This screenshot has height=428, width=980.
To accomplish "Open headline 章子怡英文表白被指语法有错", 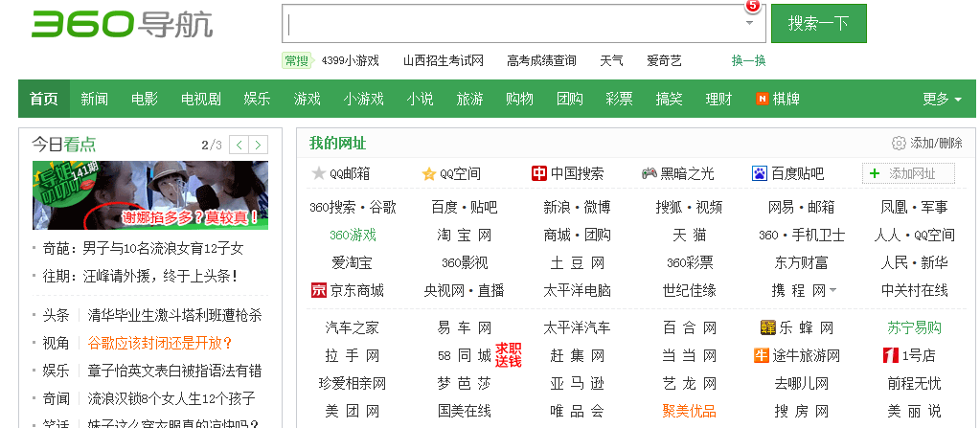I will tap(174, 371).
